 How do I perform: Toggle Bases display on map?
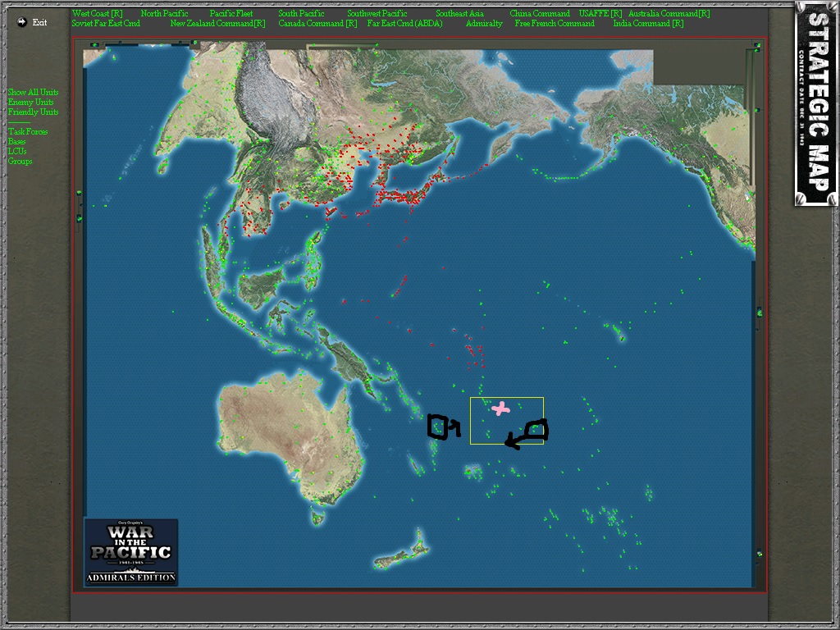tap(16, 141)
